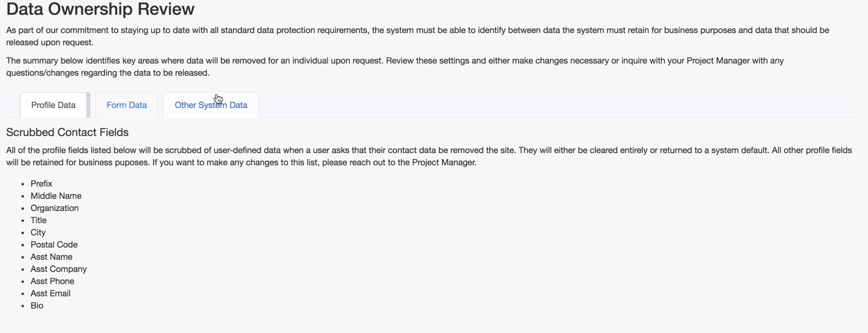The height and width of the screenshot is (333, 868).
Task: Click the Scrubbed Contact Fields heading
Action: (67, 132)
